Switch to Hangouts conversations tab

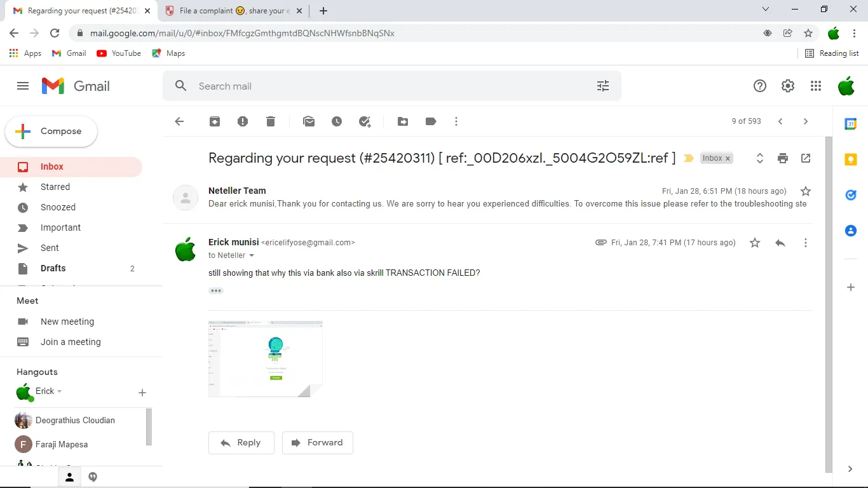93,477
